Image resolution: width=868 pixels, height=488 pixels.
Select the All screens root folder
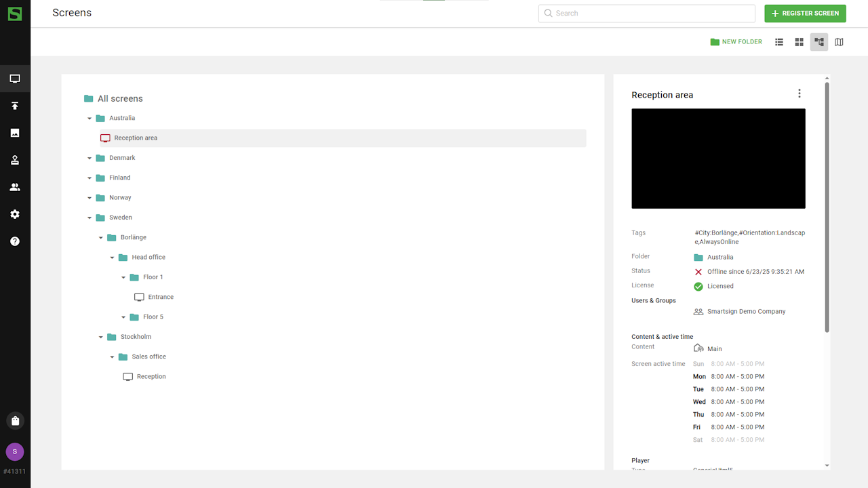point(113,99)
